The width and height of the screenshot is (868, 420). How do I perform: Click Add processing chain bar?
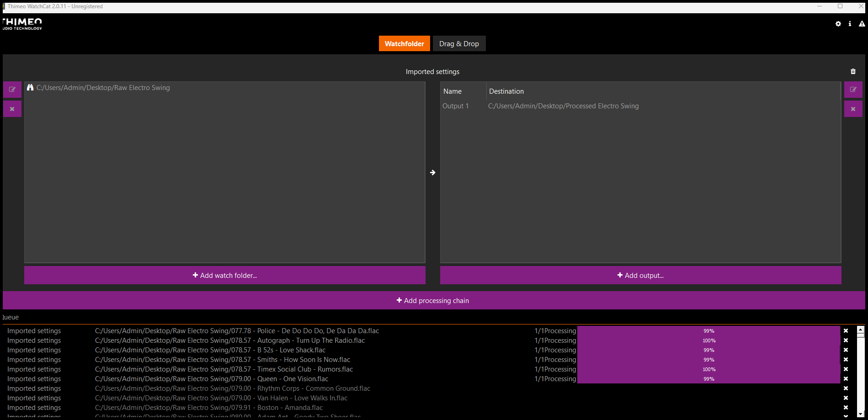click(x=433, y=300)
